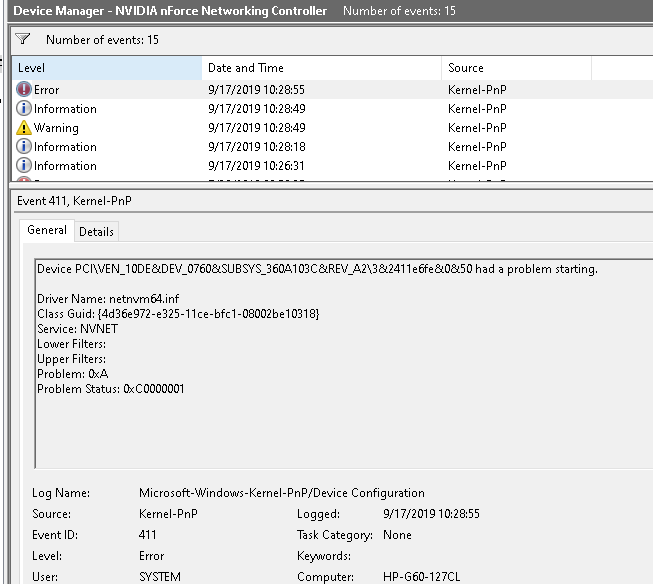Click the Keywords: label
This screenshot has height=584, width=653.
pyautogui.click(x=324, y=556)
